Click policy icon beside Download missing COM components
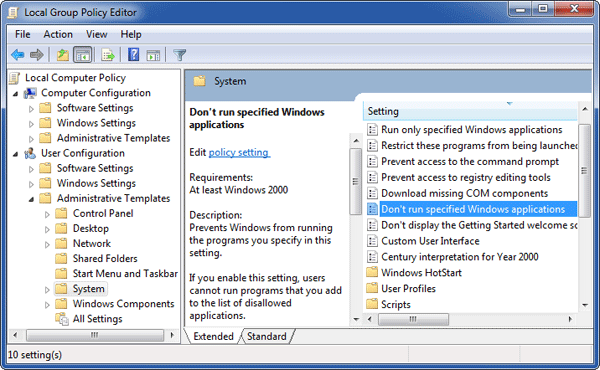The image size is (600, 370). 372,193
